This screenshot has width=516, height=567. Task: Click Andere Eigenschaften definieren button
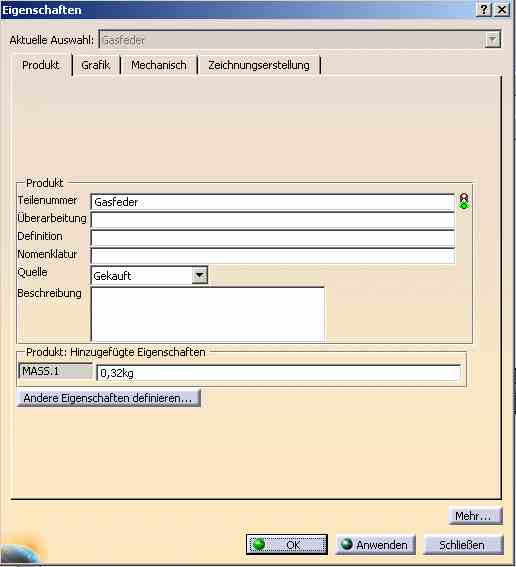coord(108,398)
